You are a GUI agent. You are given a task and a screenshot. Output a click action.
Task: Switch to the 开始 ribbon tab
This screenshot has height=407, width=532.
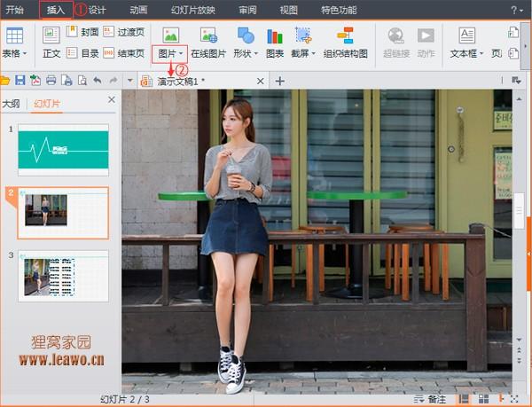14,10
